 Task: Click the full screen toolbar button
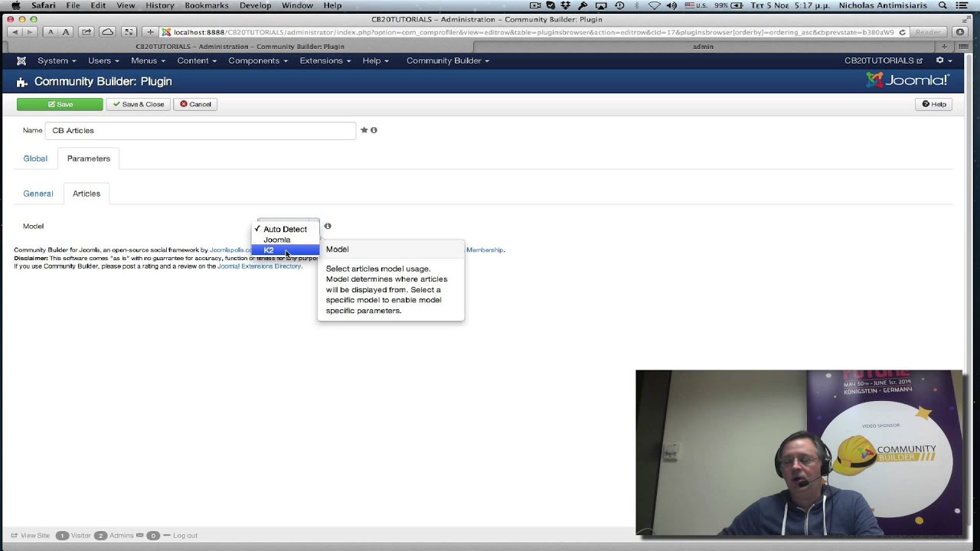(x=129, y=32)
